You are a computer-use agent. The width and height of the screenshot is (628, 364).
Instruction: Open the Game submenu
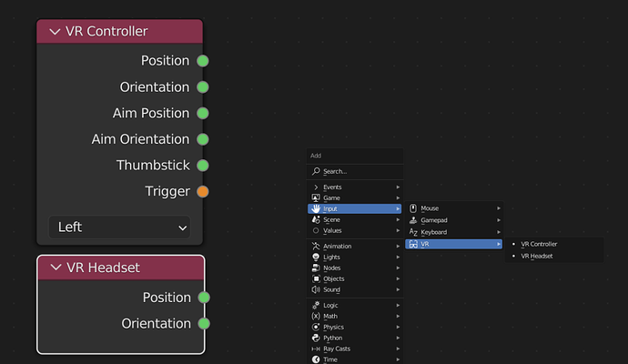pos(355,197)
